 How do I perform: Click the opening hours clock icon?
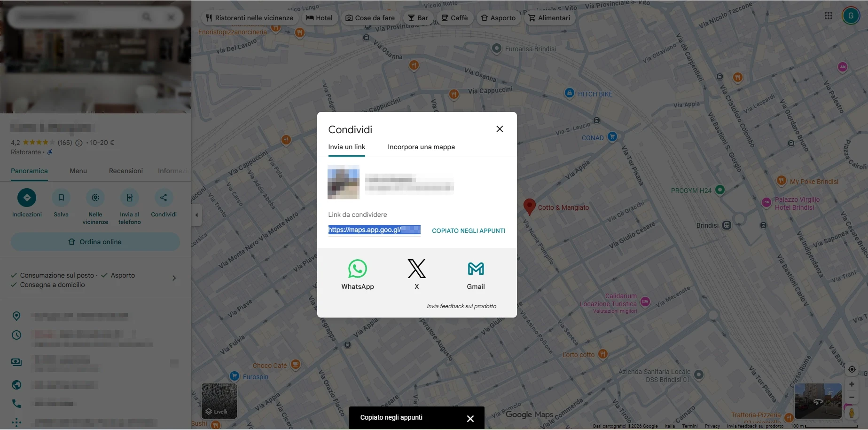pos(16,335)
